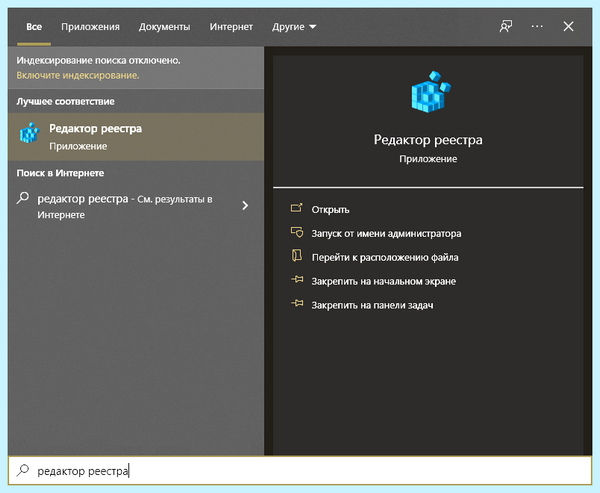Click the Включите индексирование link

[x=78, y=75]
